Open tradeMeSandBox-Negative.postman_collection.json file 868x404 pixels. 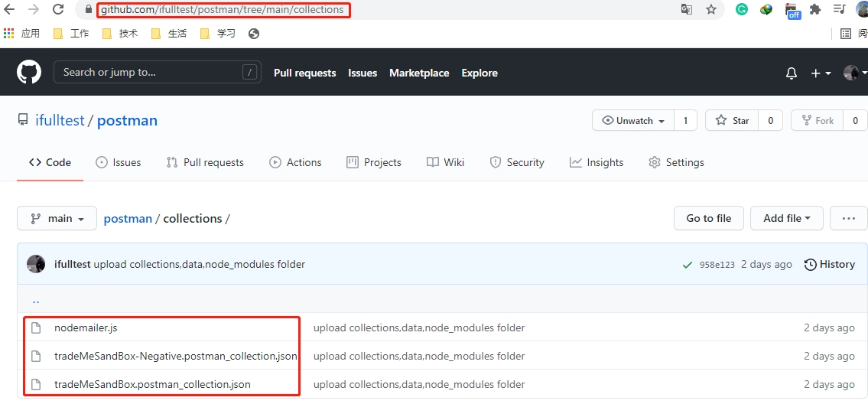coord(176,356)
